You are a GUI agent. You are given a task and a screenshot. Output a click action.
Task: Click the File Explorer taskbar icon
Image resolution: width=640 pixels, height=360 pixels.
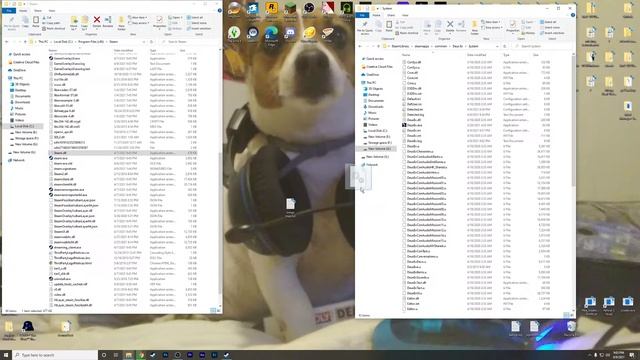coord(129,355)
